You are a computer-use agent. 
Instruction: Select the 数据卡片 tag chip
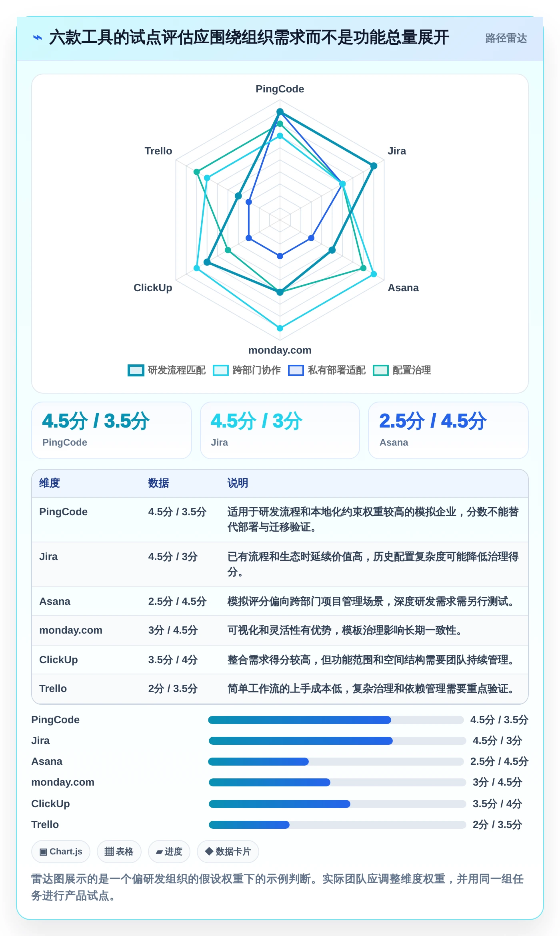tap(228, 852)
